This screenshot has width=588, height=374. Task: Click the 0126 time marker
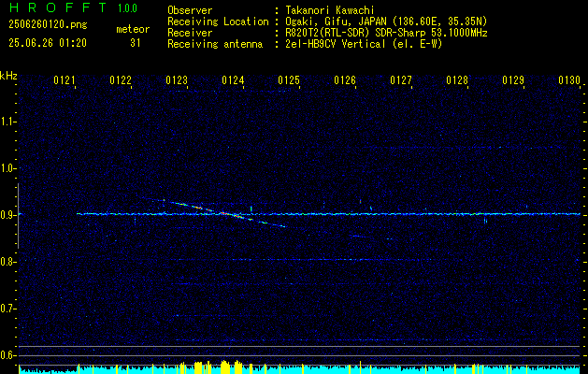pyautogui.click(x=345, y=80)
